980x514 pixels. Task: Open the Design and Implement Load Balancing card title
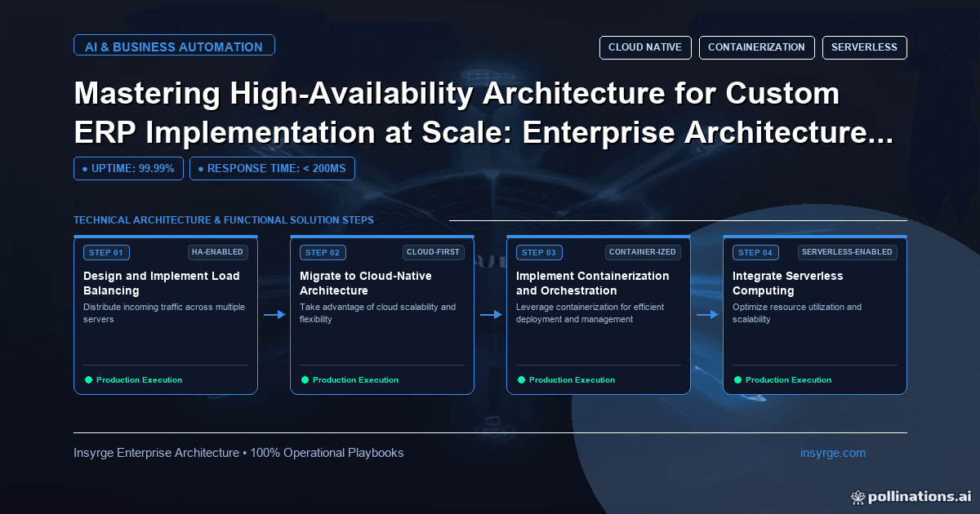point(162,283)
